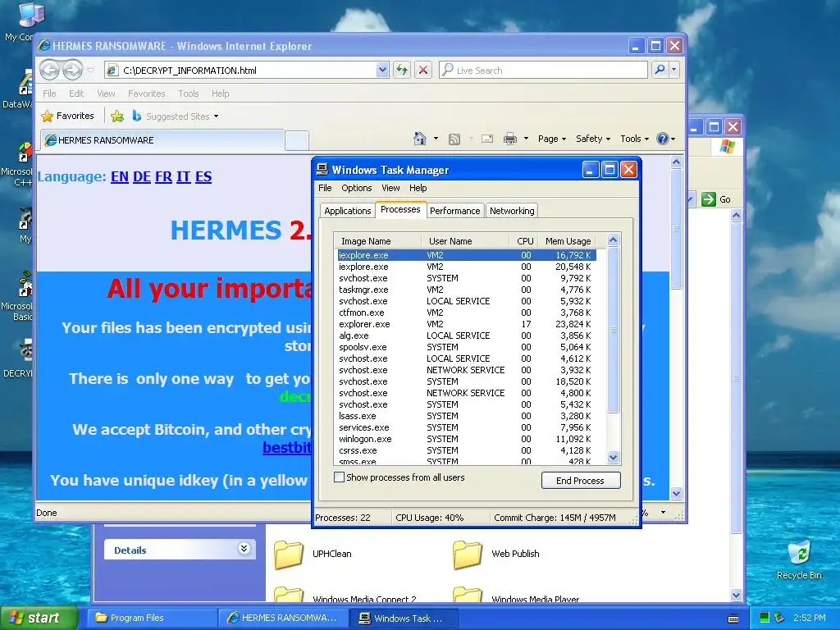Switch to the Networking tab
840x630 pixels.
click(x=512, y=211)
